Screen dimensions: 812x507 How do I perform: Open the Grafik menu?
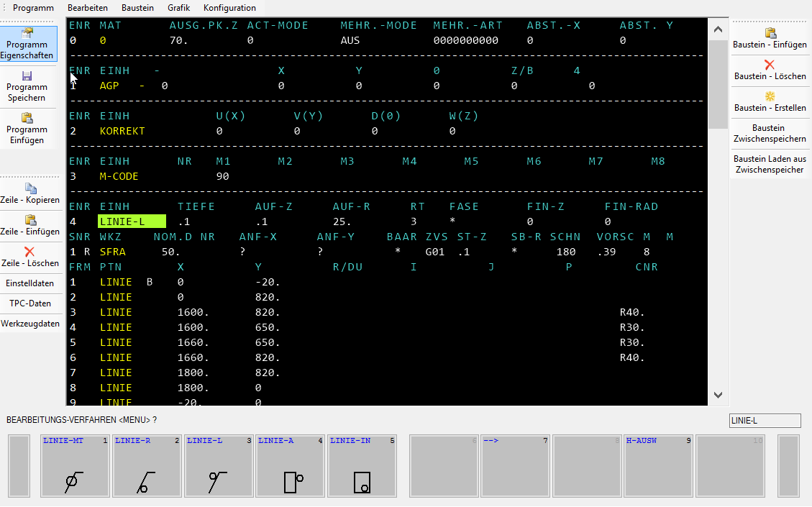click(178, 8)
